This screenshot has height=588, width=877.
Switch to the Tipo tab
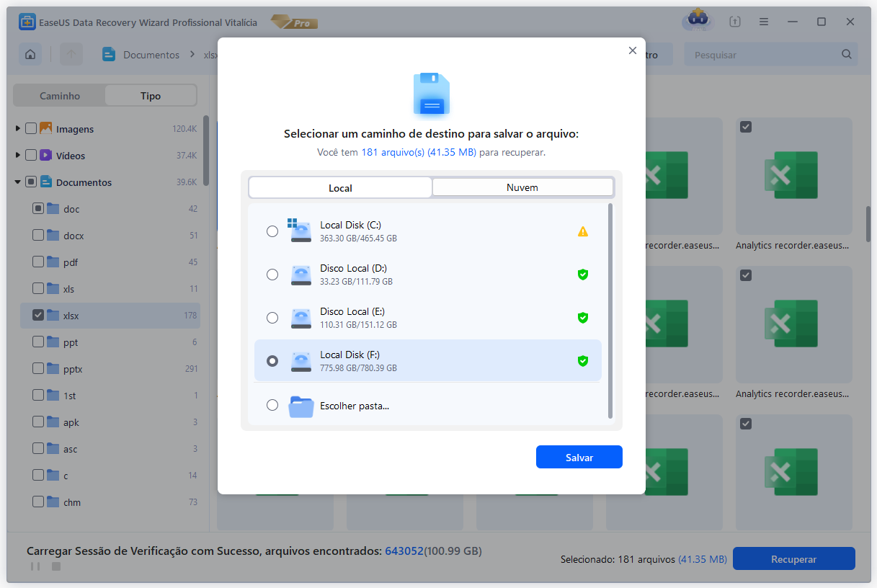click(x=151, y=96)
